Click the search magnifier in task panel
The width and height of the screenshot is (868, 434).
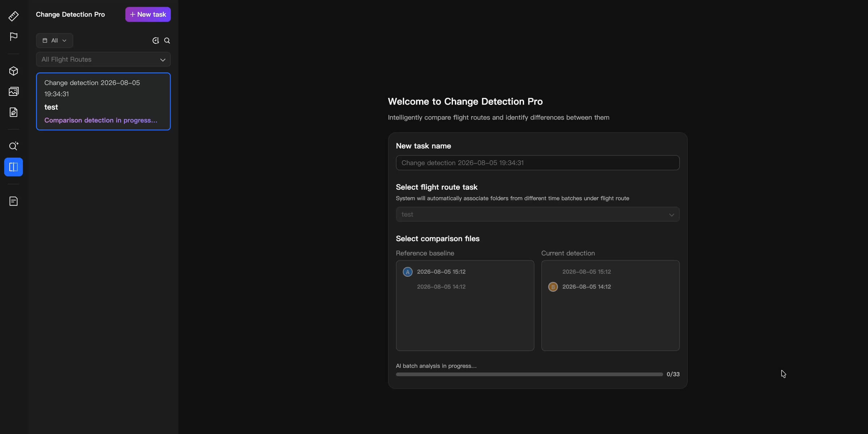point(167,41)
